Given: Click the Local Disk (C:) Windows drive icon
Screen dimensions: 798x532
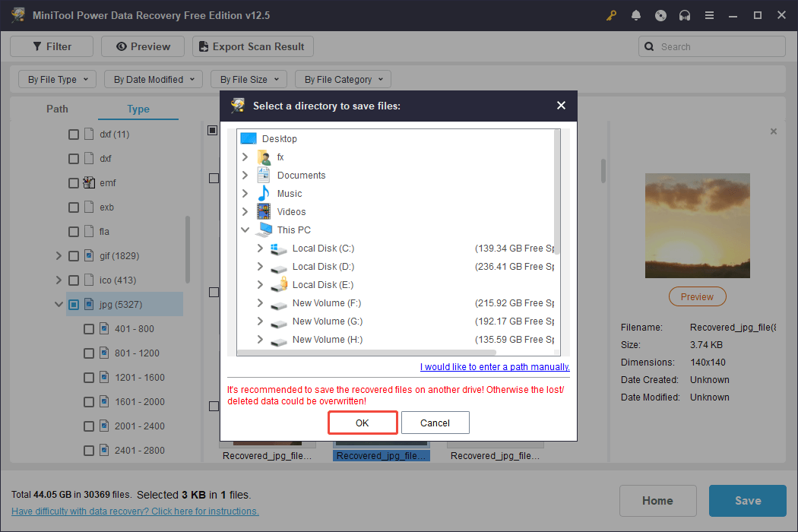Looking at the screenshot, I should [x=279, y=249].
